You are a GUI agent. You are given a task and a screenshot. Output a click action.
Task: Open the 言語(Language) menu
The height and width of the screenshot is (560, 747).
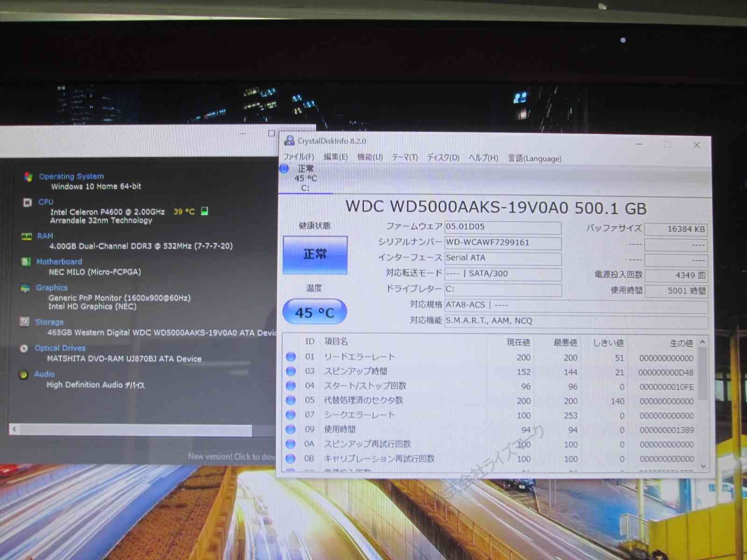535,159
